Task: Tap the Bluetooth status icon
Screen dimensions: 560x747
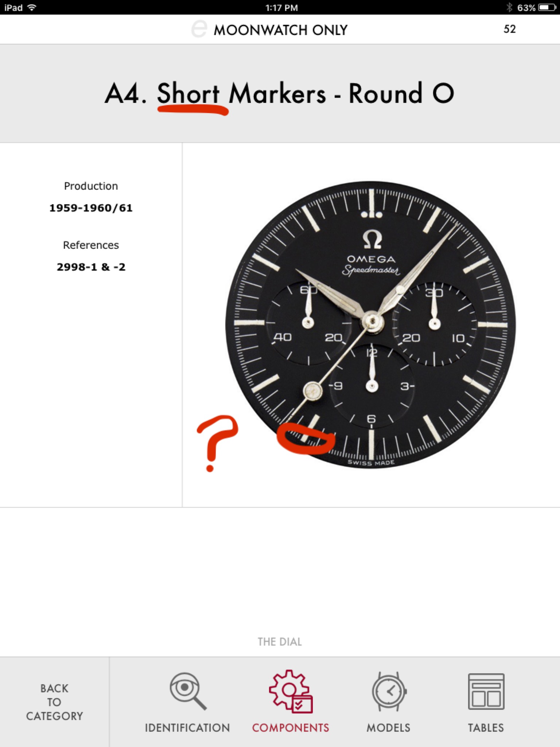Action: (x=509, y=7)
